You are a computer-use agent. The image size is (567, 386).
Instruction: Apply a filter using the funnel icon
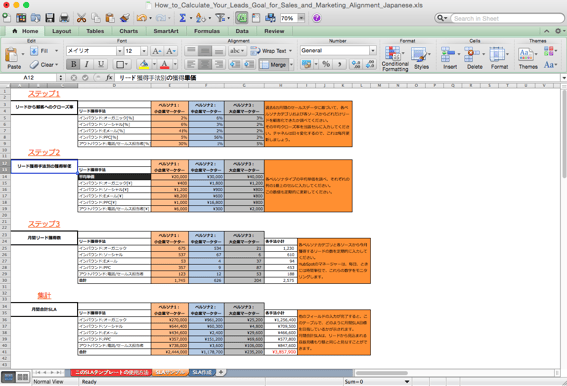[x=219, y=18]
